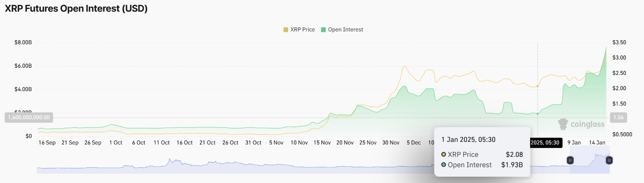Toggle the XRP Price series label

pos(302,30)
